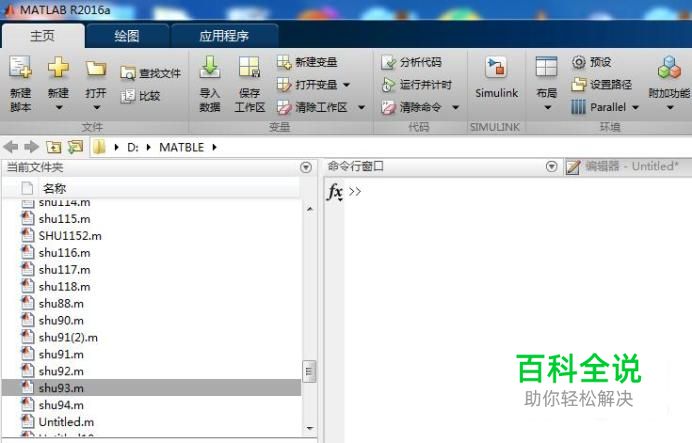Image resolution: width=692 pixels, height=443 pixels.
Task: Click Add-Ons (附加功能) cubes icon
Action: pyautogui.click(x=669, y=67)
